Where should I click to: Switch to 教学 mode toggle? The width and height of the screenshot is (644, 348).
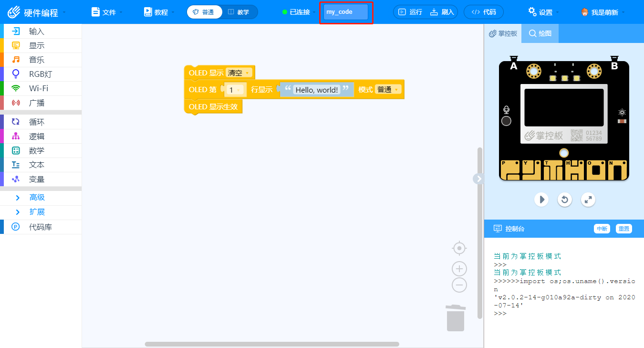coord(239,12)
